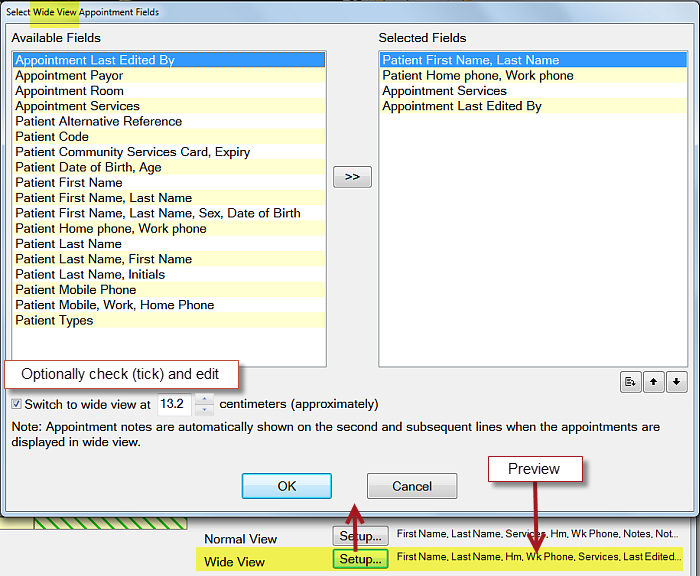Select Patient First Name available field

pos(169,183)
